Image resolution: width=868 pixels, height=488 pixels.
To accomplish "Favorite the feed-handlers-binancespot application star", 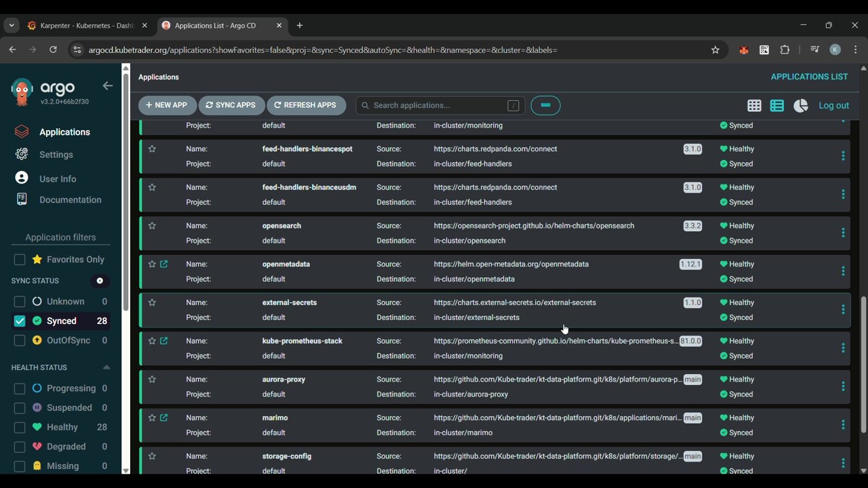I will pos(152,149).
